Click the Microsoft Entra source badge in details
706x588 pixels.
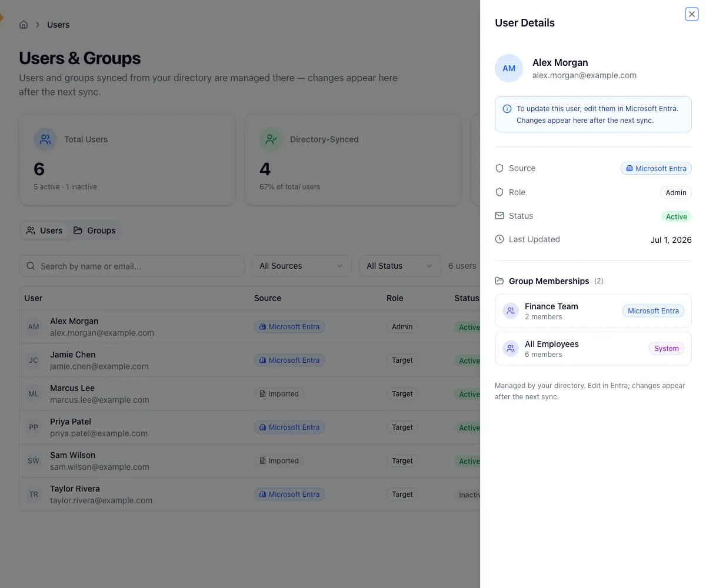[656, 168]
